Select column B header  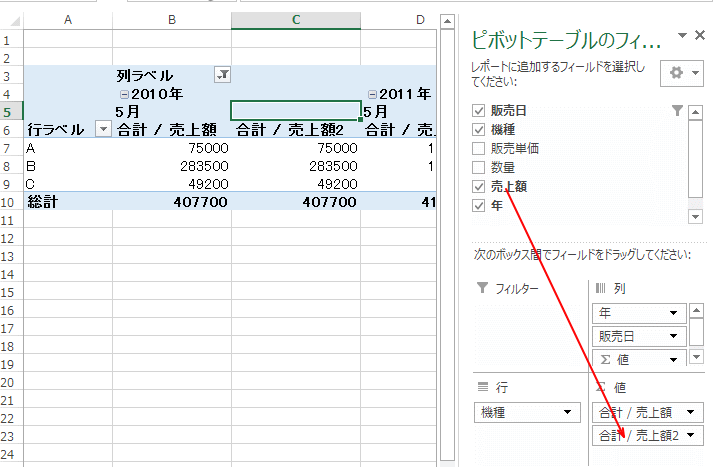tap(172, 20)
